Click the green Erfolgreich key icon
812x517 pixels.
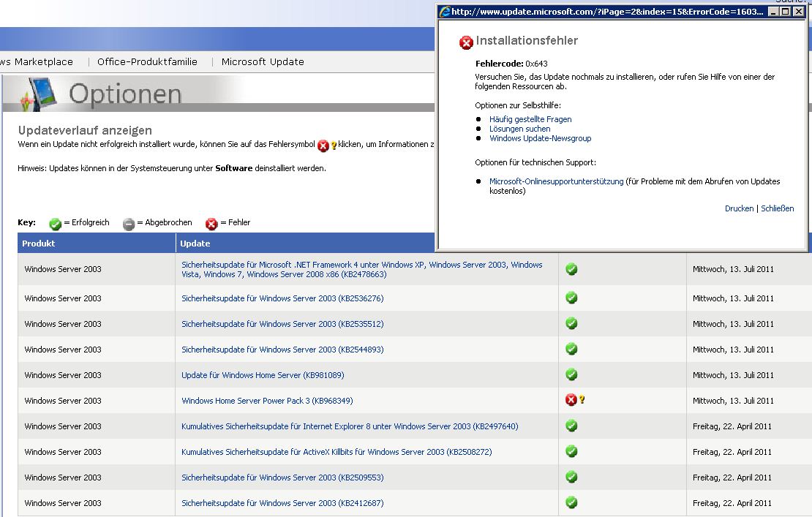(56, 224)
